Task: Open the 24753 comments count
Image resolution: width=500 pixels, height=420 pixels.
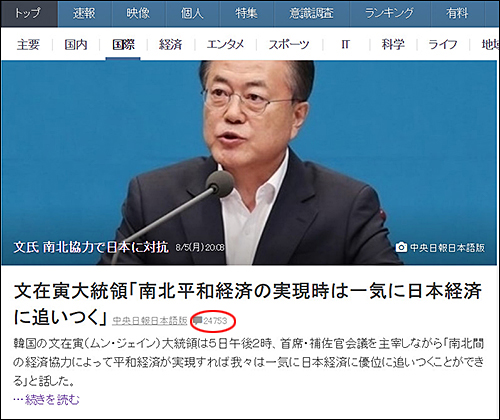Action: pyautogui.click(x=215, y=321)
